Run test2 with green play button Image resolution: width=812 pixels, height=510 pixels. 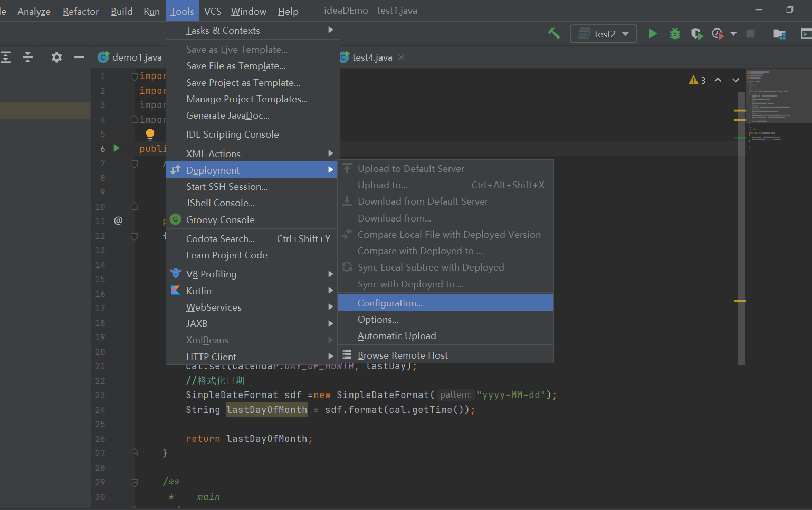653,34
